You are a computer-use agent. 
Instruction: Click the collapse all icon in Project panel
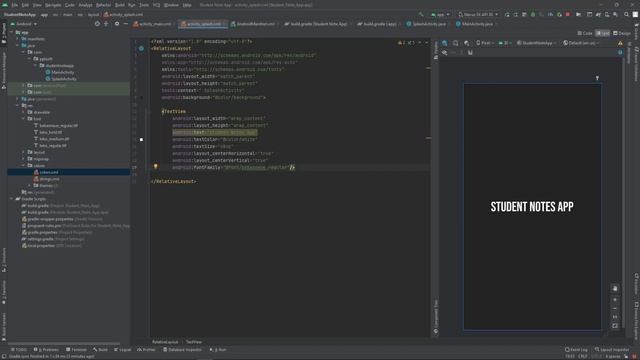[x=106, y=24]
